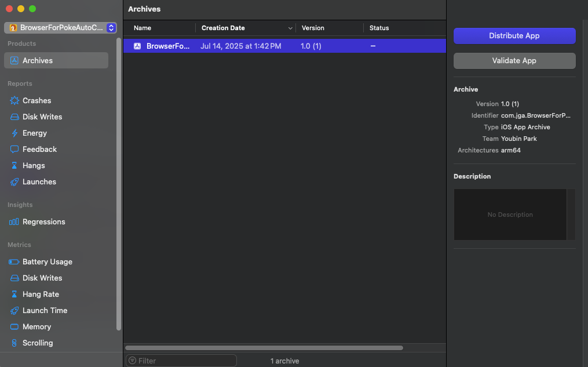Screen dimensions: 588x367
Task: Click the filter icon in the search field
Action: pos(133,361)
